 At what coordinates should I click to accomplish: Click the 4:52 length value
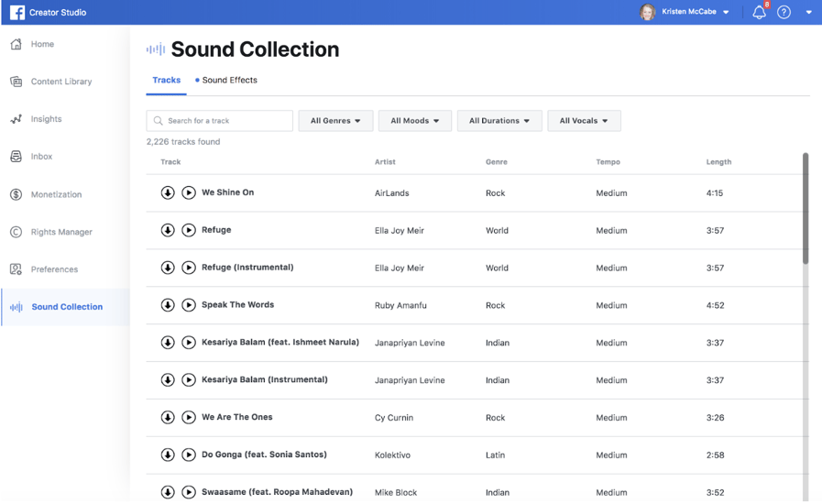(715, 305)
